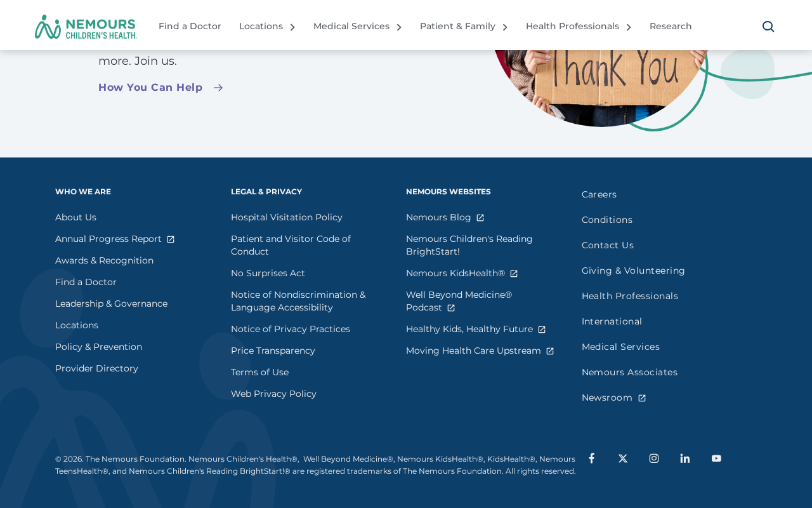Click external-link icon next to Newsroom

(x=642, y=398)
